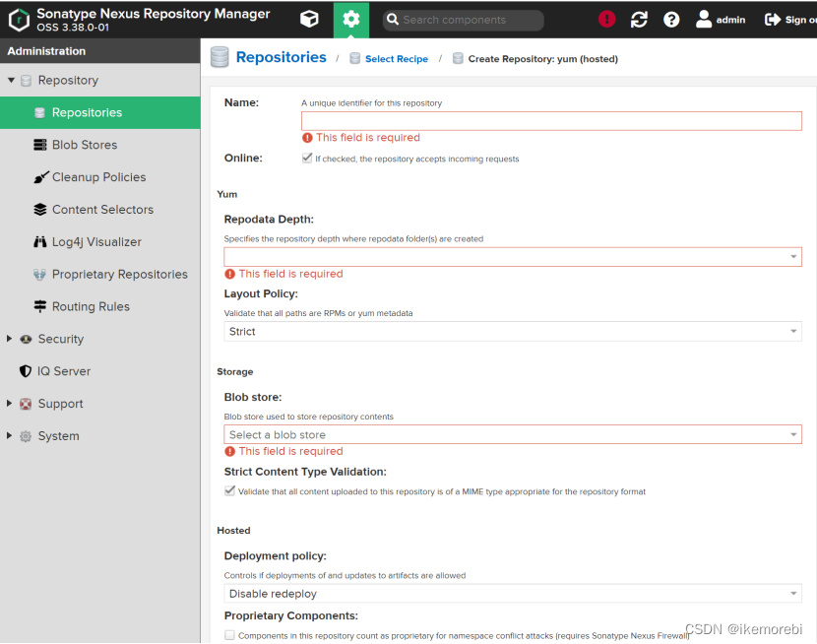This screenshot has height=644, width=817.
Task: Click the Create Repository: yum (hosted) breadcrumb
Action: pyautogui.click(x=543, y=59)
